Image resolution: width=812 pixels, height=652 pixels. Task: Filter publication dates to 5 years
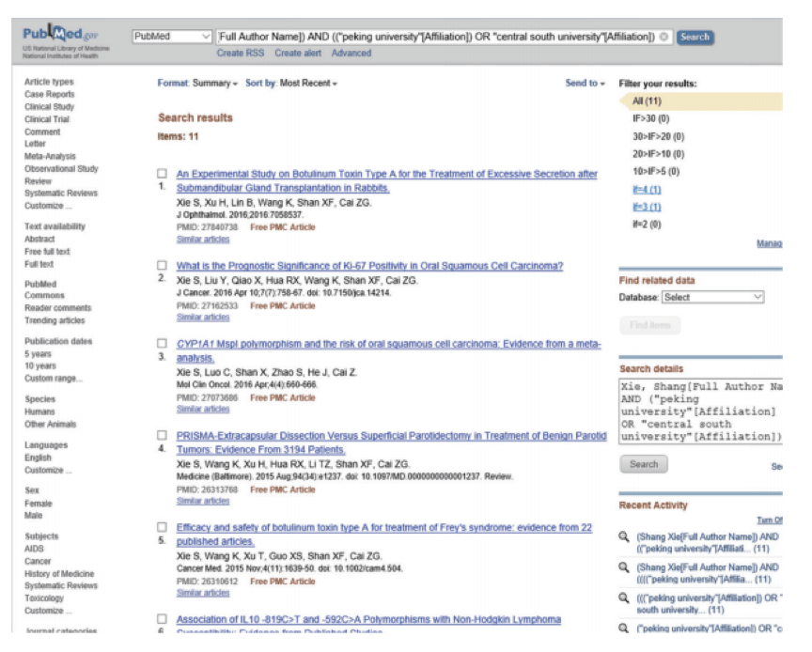(x=38, y=354)
